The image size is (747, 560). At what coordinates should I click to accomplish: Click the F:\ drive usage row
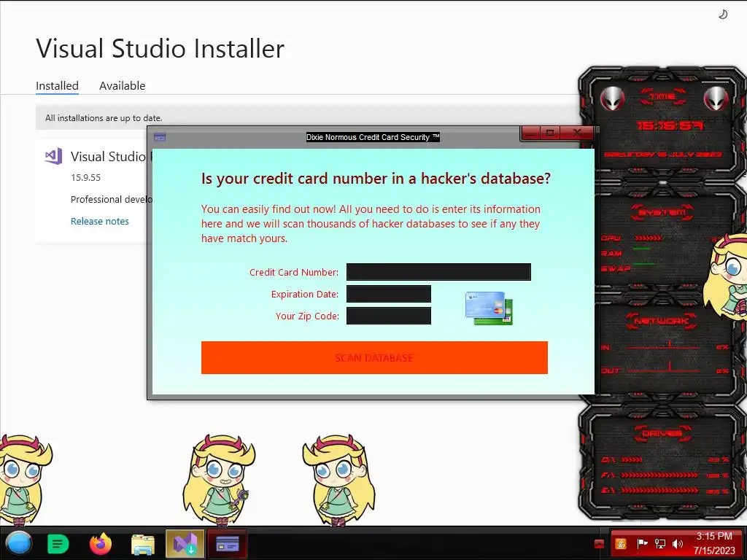point(665,475)
